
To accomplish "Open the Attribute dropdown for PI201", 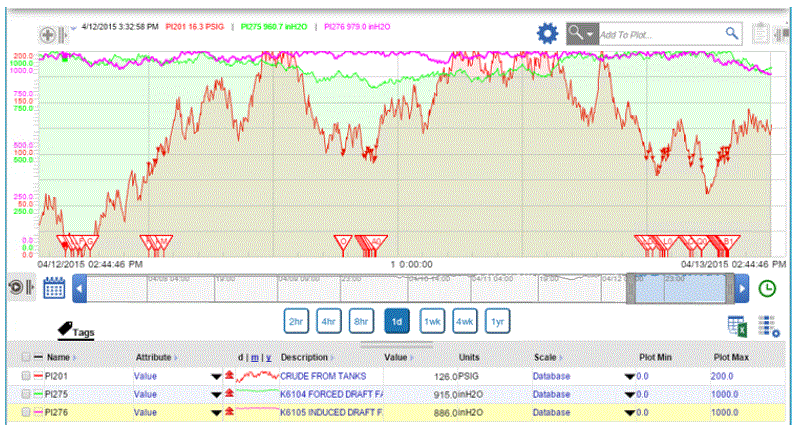I will pyautogui.click(x=216, y=377).
